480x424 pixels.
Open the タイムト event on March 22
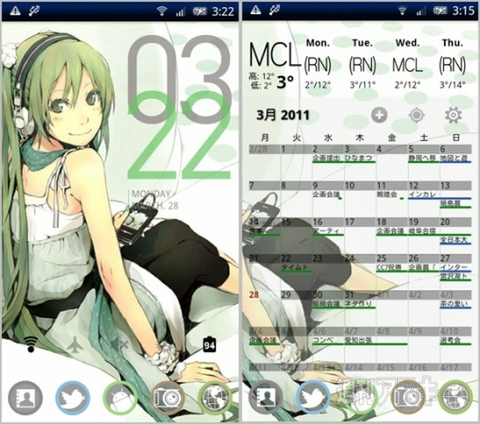point(295,268)
